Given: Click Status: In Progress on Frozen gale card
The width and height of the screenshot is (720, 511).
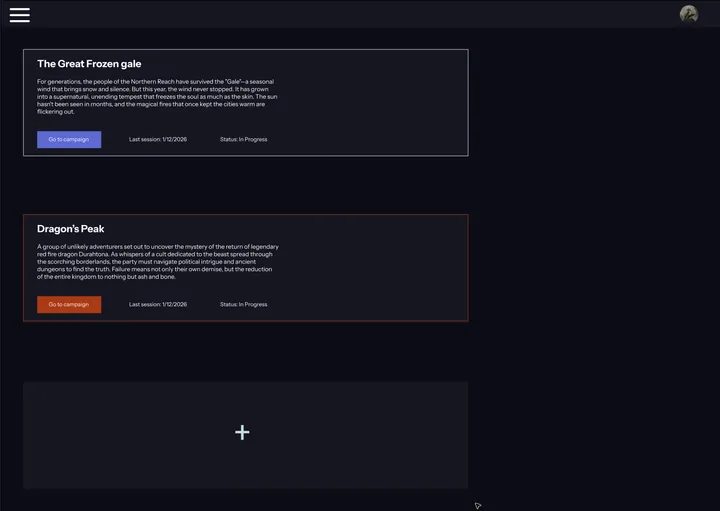Looking at the screenshot, I should 243,139.
